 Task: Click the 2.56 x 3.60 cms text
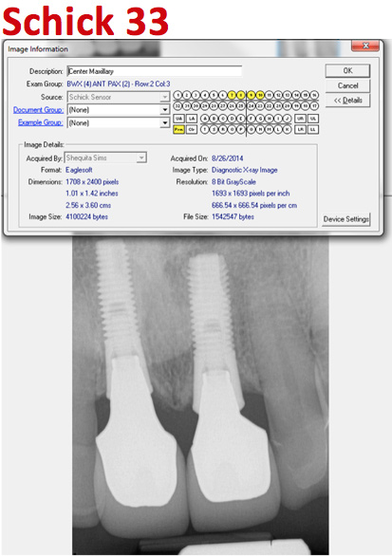(x=88, y=205)
